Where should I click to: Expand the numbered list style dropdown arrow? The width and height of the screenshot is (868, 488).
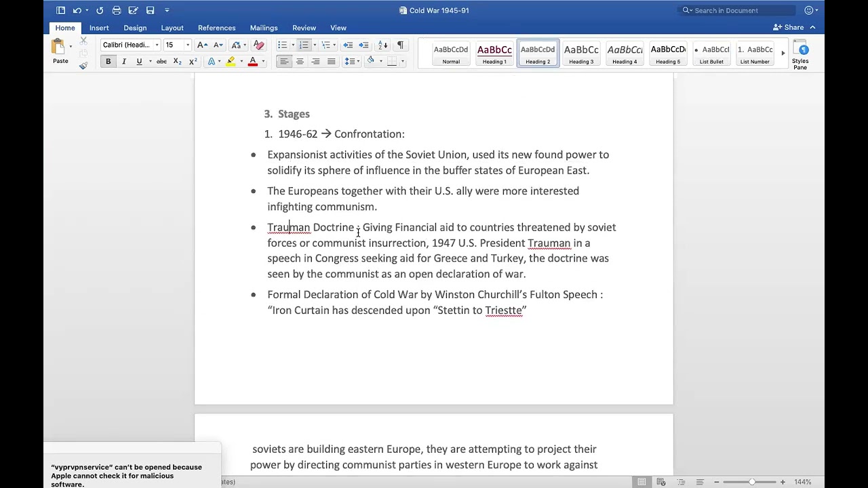click(314, 45)
